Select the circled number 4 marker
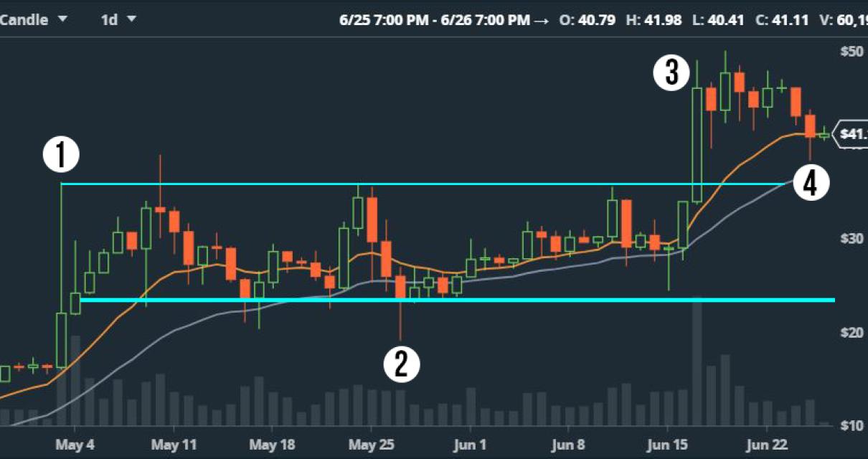This screenshot has width=868, height=459. (x=810, y=183)
